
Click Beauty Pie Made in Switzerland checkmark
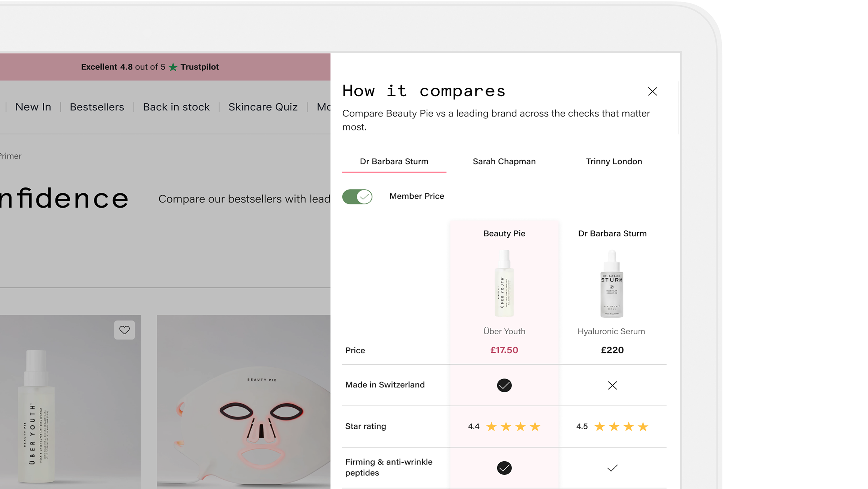[504, 385]
